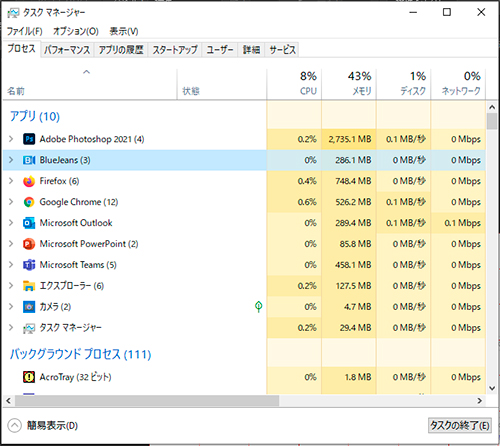This screenshot has width=500, height=446.
Task: Click the タスクの終了(E) button
Action: point(460,425)
